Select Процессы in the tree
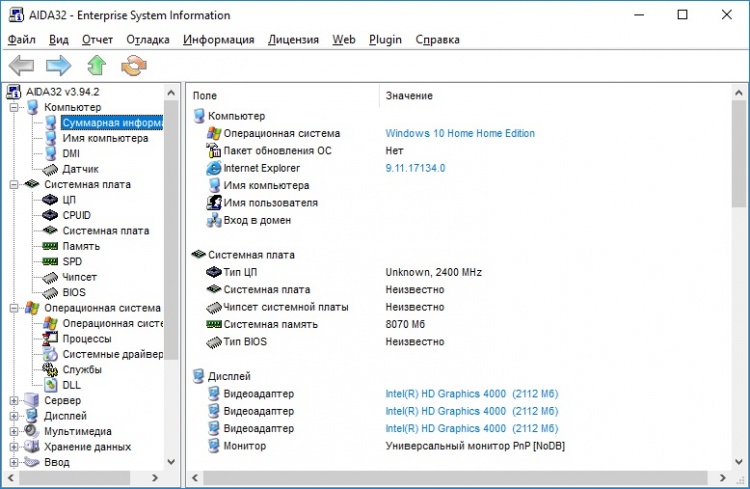Viewport: 750px width, 489px height. pos(87,339)
